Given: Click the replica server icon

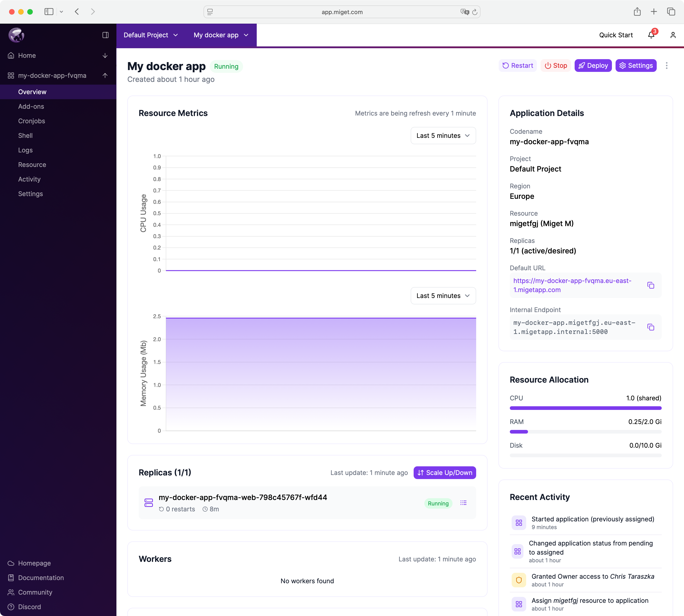Looking at the screenshot, I should click(149, 503).
